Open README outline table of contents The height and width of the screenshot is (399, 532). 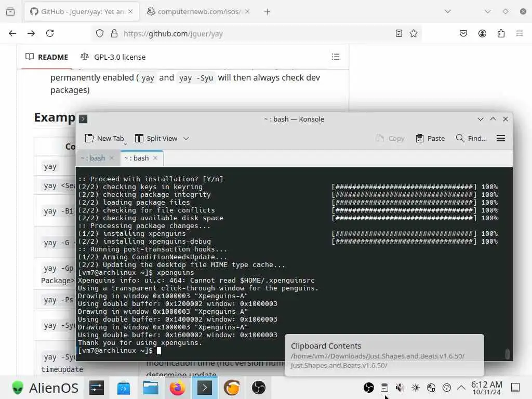pos(336,57)
